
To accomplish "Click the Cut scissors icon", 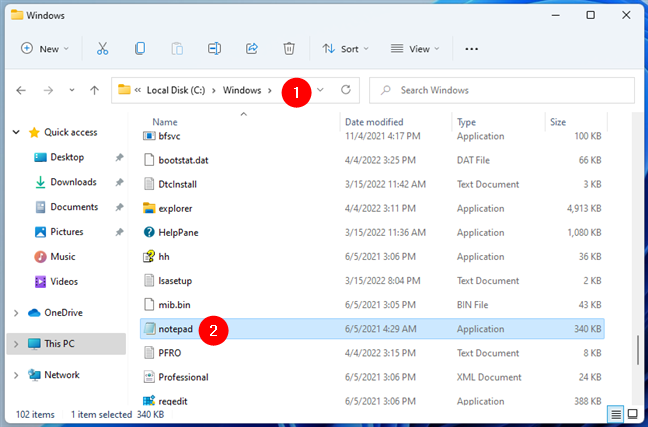I will pos(102,49).
